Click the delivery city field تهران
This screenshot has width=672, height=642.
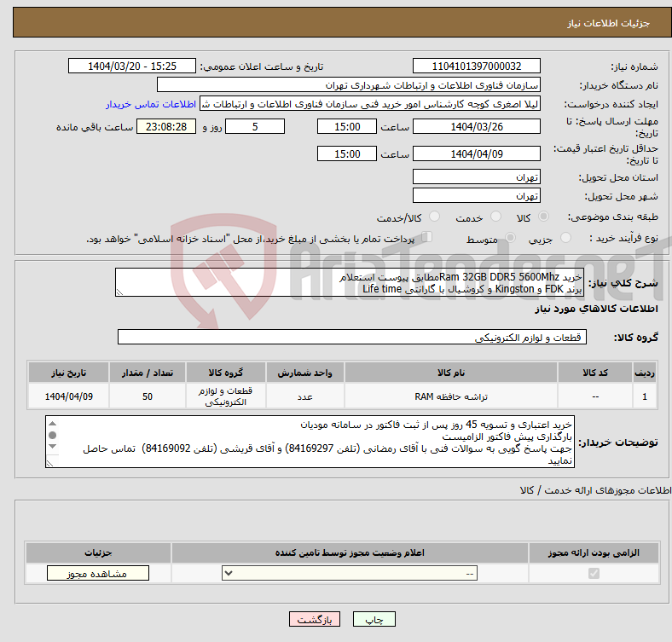click(476, 195)
